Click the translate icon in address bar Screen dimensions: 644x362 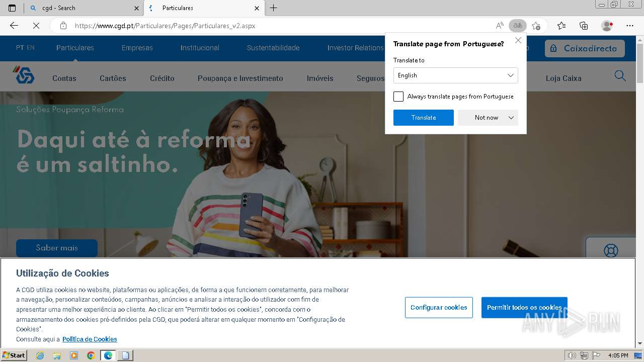tap(517, 26)
